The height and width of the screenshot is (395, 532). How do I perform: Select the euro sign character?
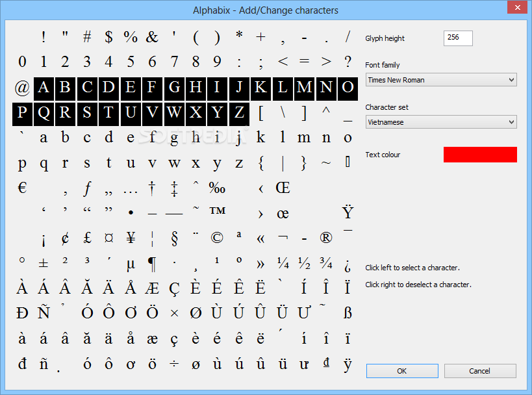[x=22, y=188]
